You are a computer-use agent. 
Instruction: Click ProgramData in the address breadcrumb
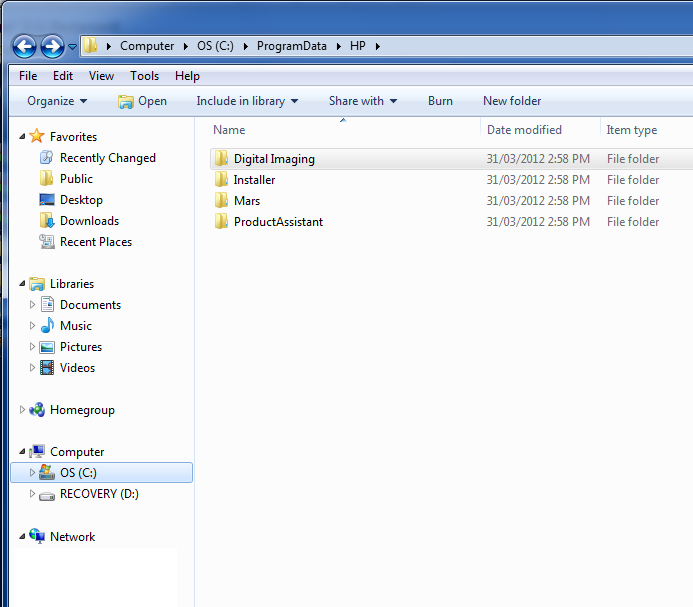click(292, 46)
